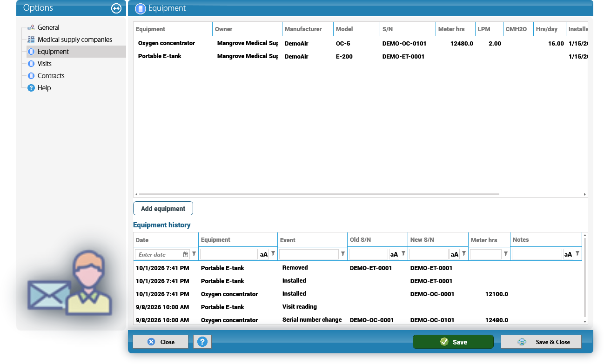Click the history grid scroll-down arrow
Screen dimensions: 604x364
(x=585, y=321)
